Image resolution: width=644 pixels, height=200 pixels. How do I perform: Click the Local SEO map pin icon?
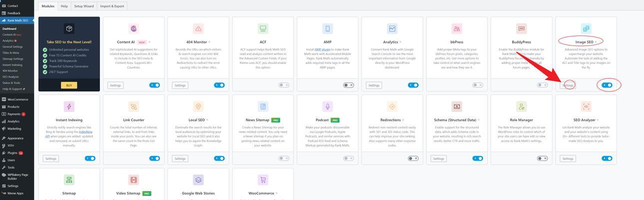pos(198,106)
